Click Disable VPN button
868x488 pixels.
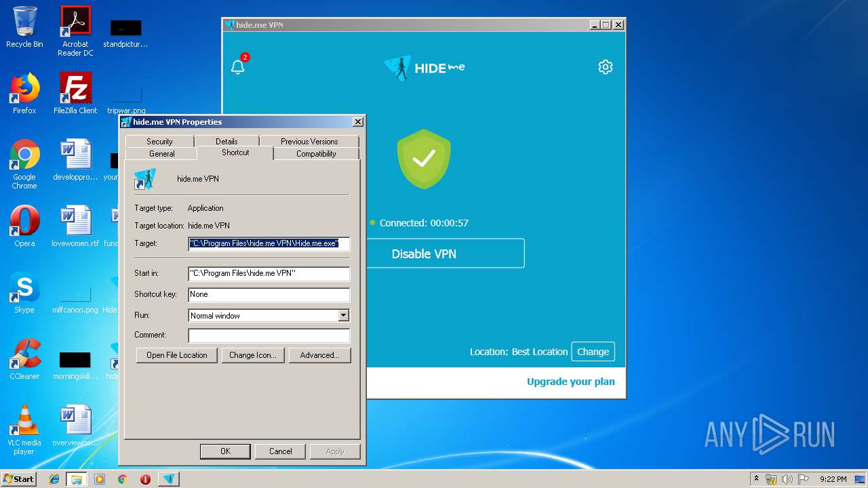click(446, 253)
